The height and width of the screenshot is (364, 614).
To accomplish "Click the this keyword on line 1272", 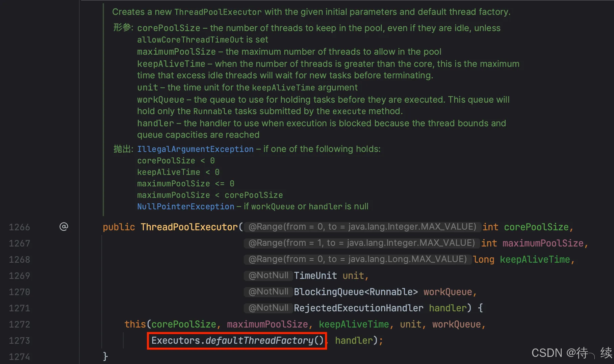I will coord(135,324).
